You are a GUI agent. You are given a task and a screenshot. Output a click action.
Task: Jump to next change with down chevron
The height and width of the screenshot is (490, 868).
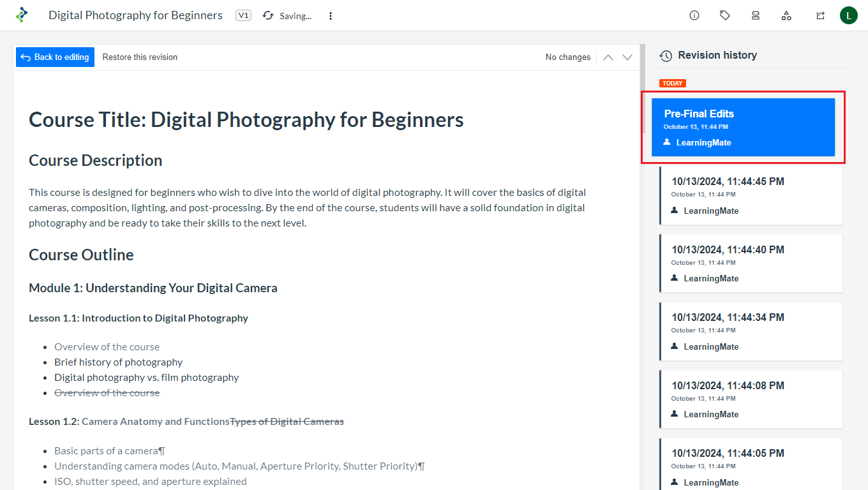tap(627, 57)
